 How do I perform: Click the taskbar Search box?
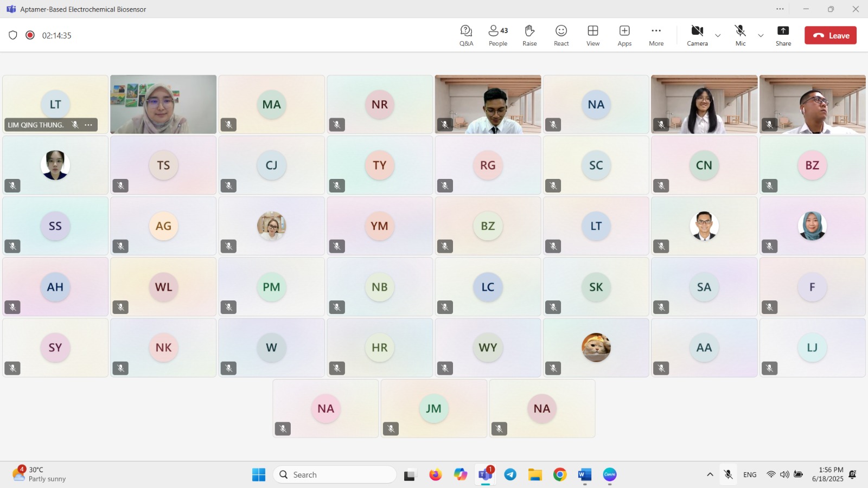(335, 474)
